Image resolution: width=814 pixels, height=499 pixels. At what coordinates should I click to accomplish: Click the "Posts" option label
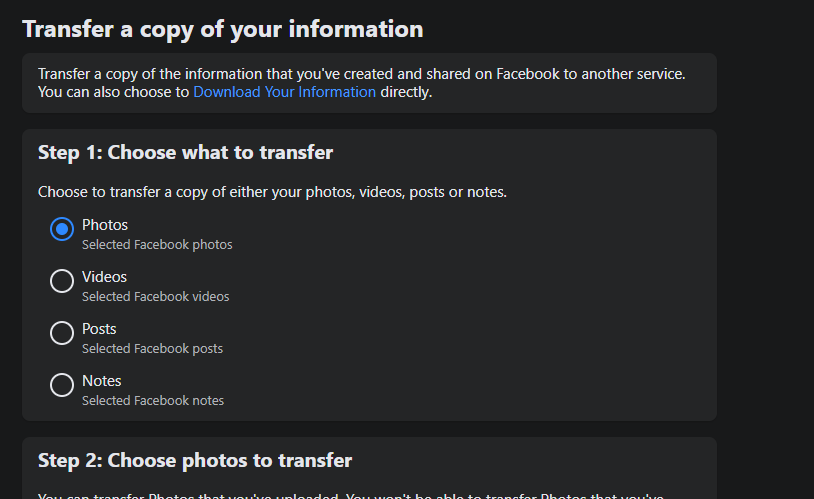tap(99, 329)
